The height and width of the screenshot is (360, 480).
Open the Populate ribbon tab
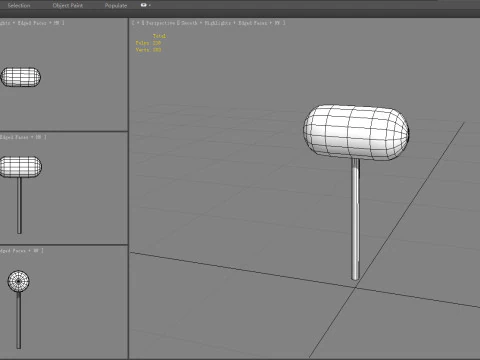coord(116,5)
